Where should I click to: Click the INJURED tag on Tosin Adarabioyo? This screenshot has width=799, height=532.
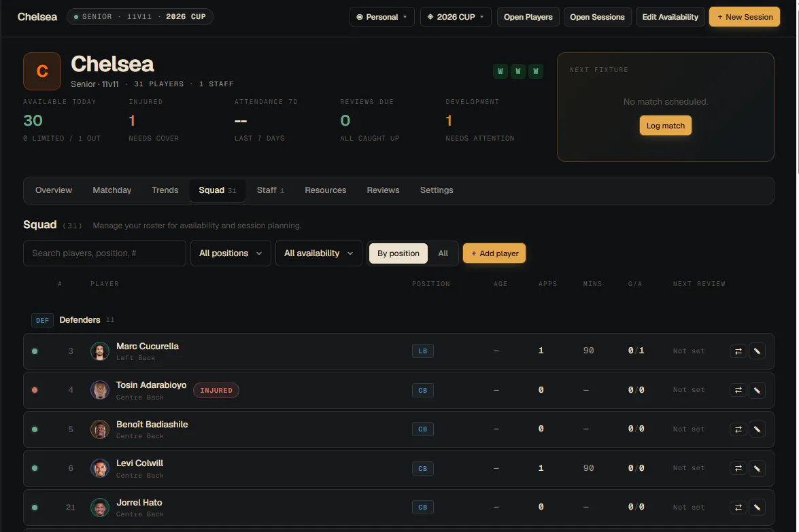click(216, 391)
